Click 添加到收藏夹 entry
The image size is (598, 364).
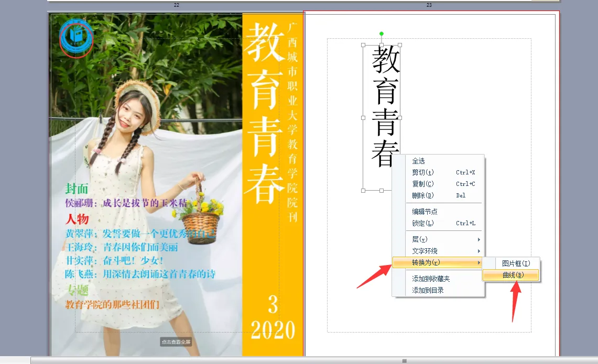coord(438,279)
